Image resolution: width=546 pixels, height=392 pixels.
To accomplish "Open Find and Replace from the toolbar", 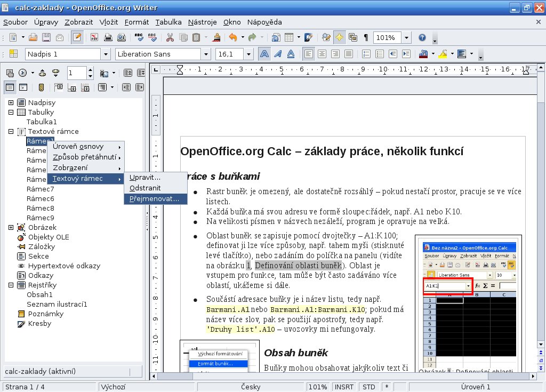I will click(x=326, y=37).
